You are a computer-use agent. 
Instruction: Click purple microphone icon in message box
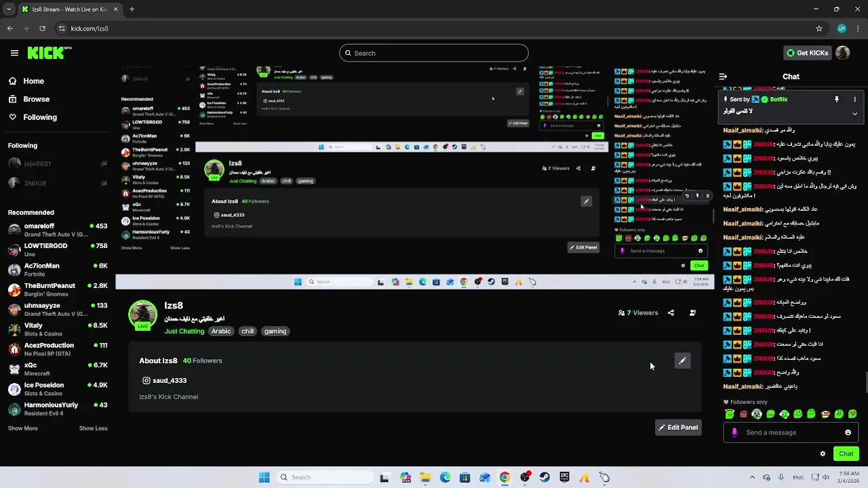click(734, 432)
